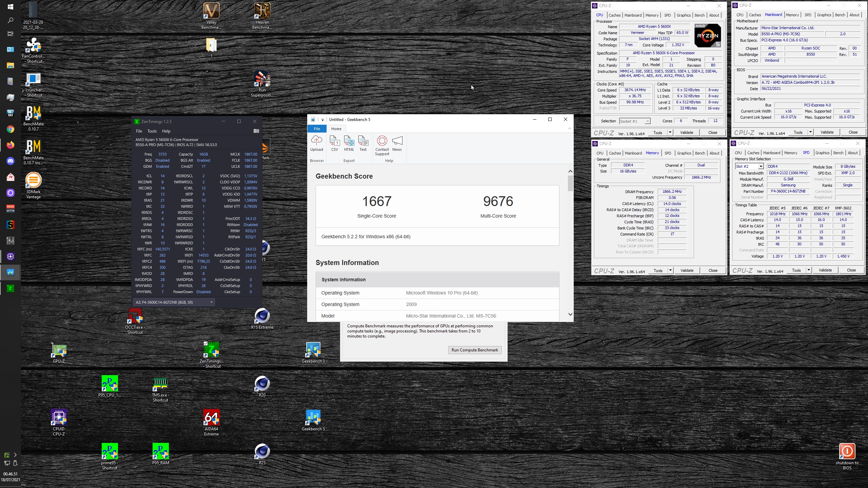Image resolution: width=868 pixels, height=488 pixels.
Task: Open ZenTimings DIMM slot selector dropdown
Action: tap(174, 302)
